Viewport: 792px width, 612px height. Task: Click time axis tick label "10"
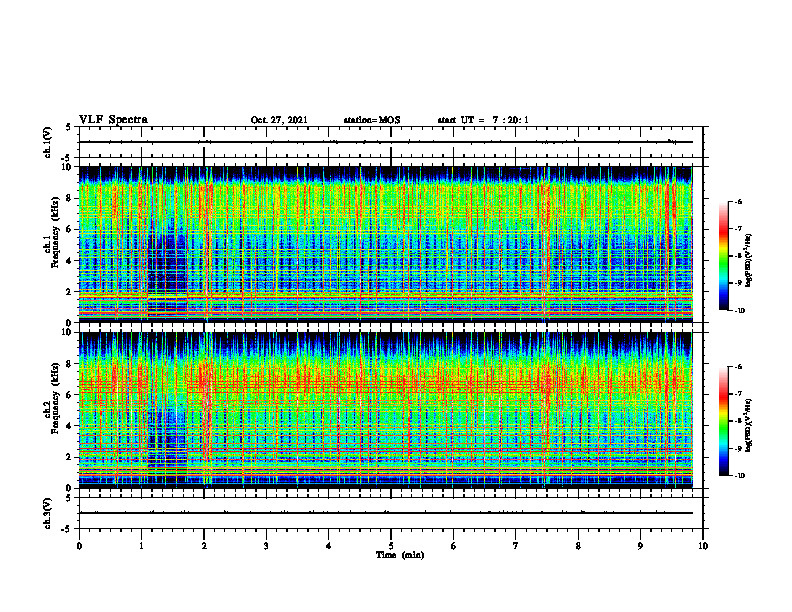pyautogui.click(x=703, y=546)
